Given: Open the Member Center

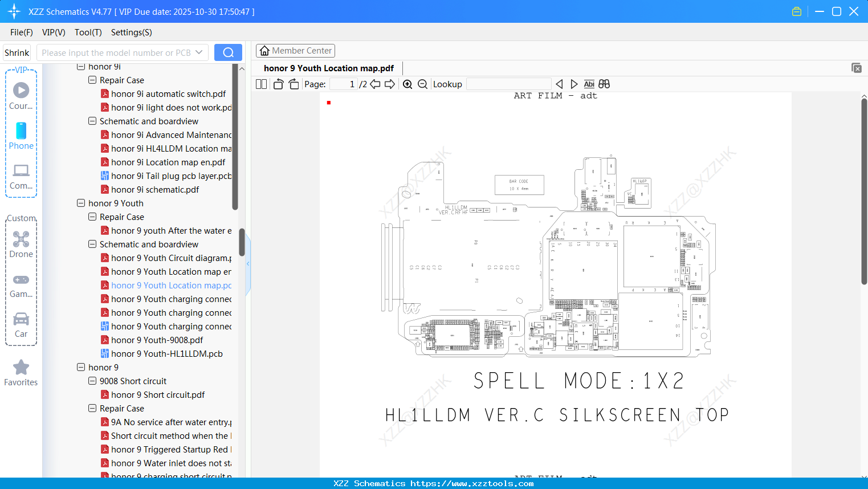Looking at the screenshot, I should (295, 51).
